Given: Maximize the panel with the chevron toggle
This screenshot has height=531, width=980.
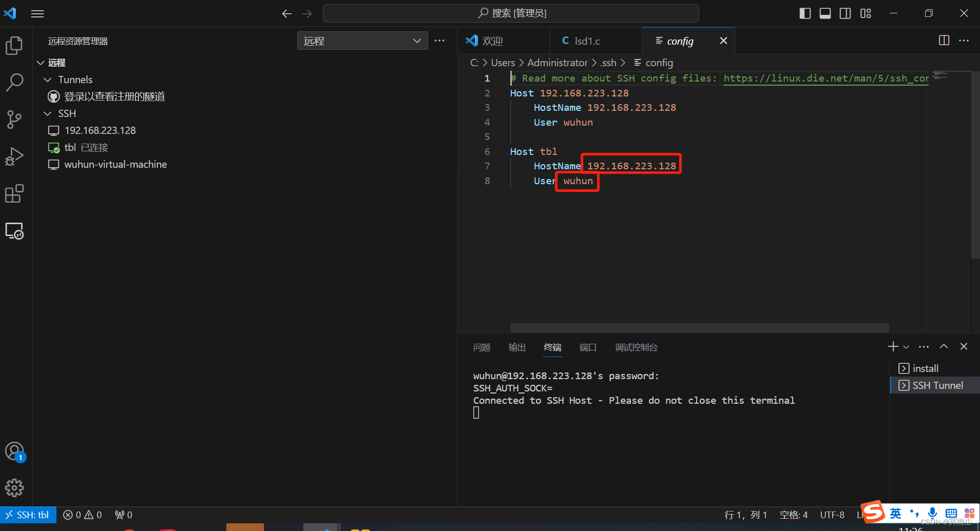Looking at the screenshot, I should [x=944, y=346].
